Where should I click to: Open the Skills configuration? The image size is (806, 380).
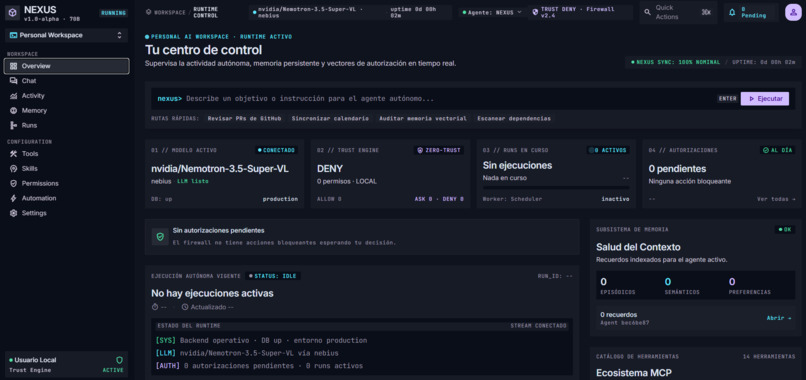[x=66, y=169]
